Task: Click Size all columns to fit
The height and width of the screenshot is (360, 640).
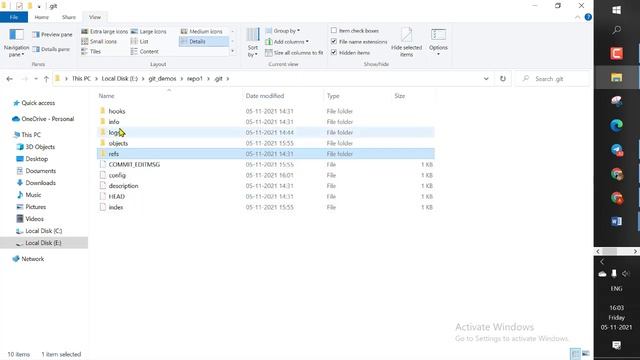Action: click(294, 53)
